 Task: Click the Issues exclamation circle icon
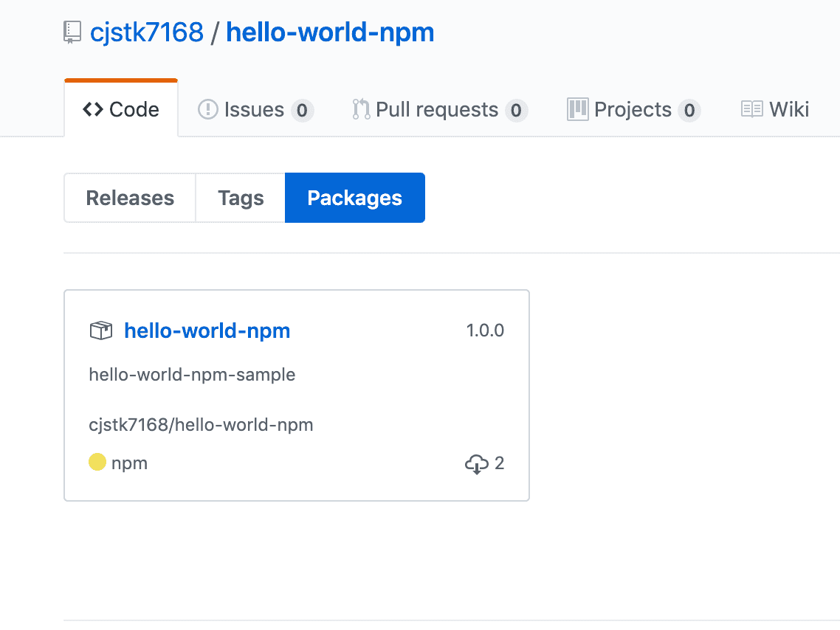[208, 110]
